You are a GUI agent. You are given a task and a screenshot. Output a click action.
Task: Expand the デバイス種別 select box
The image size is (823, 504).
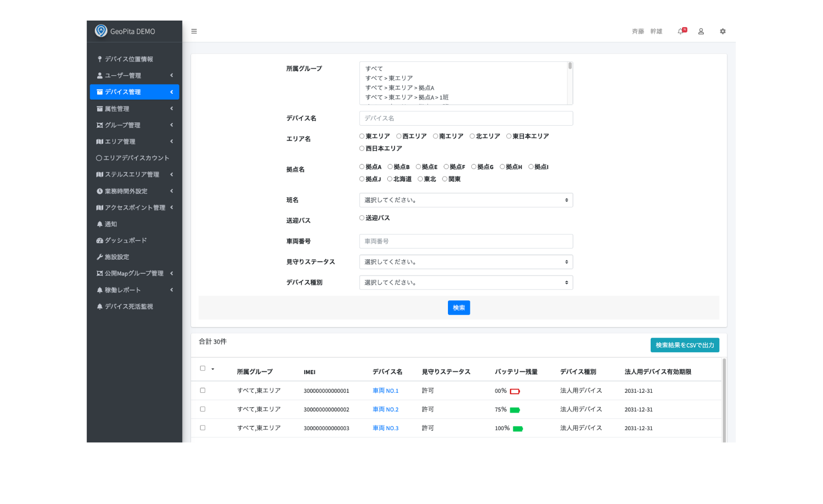pyautogui.click(x=466, y=283)
